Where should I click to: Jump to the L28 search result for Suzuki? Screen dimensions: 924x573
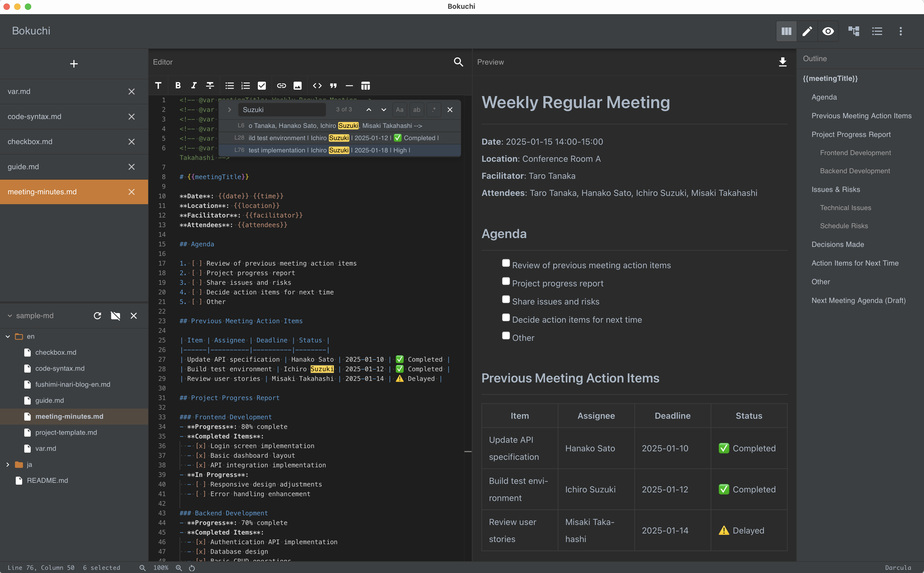click(337, 137)
